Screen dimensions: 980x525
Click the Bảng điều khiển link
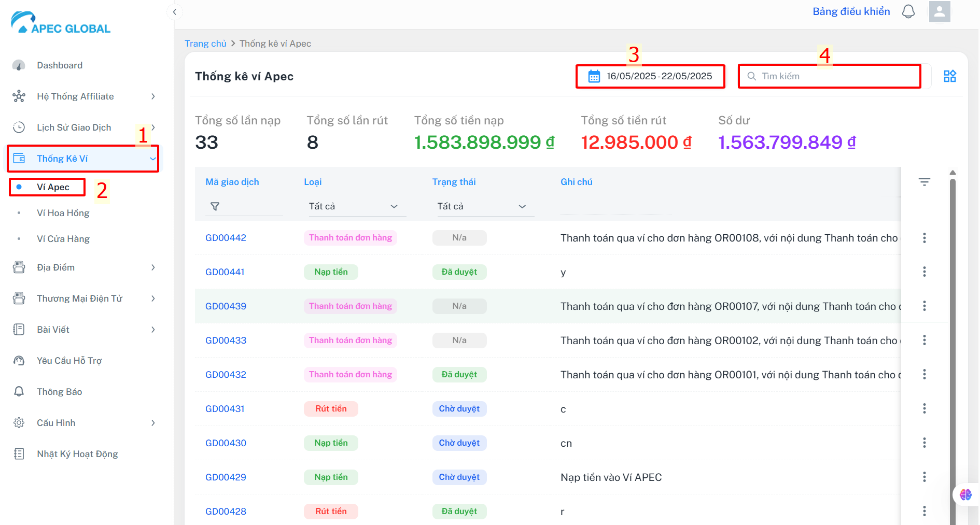point(851,11)
